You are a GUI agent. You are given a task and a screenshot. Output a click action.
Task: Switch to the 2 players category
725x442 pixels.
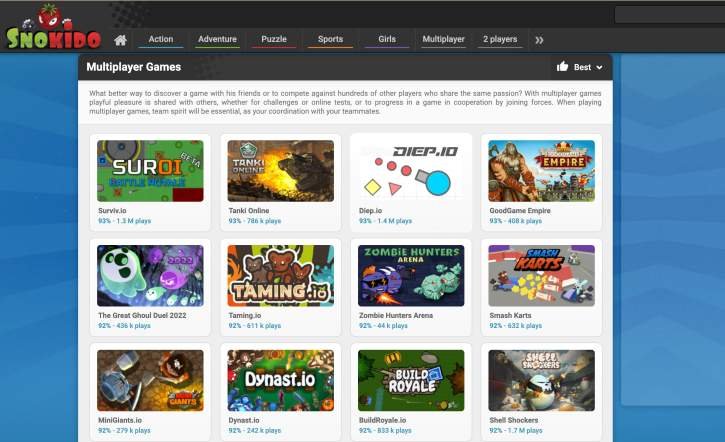pyautogui.click(x=500, y=39)
